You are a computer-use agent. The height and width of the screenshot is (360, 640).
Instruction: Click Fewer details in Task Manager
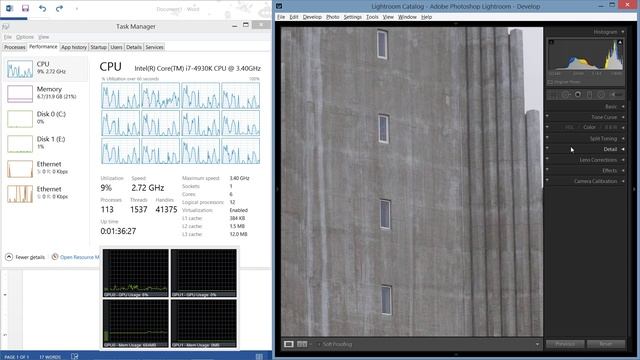(x=25, y=257)
